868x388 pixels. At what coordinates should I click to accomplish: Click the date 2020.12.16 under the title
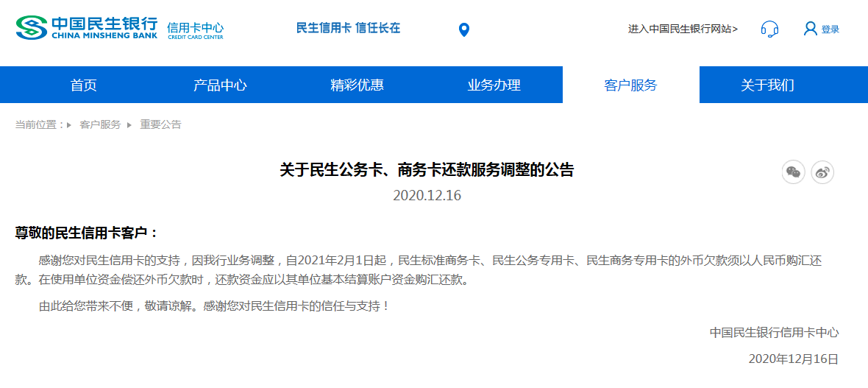click(427, 196)
